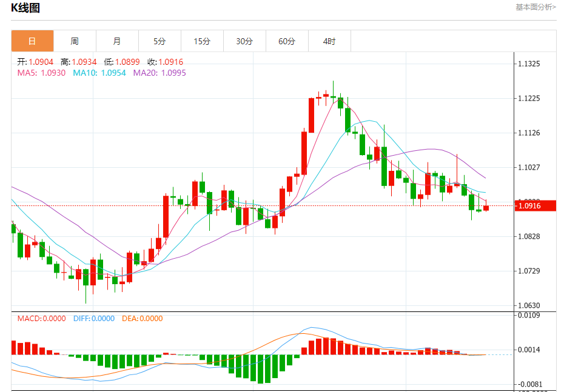
Task: Click the closing price 收:1.0916
Action: coord(165,62)
